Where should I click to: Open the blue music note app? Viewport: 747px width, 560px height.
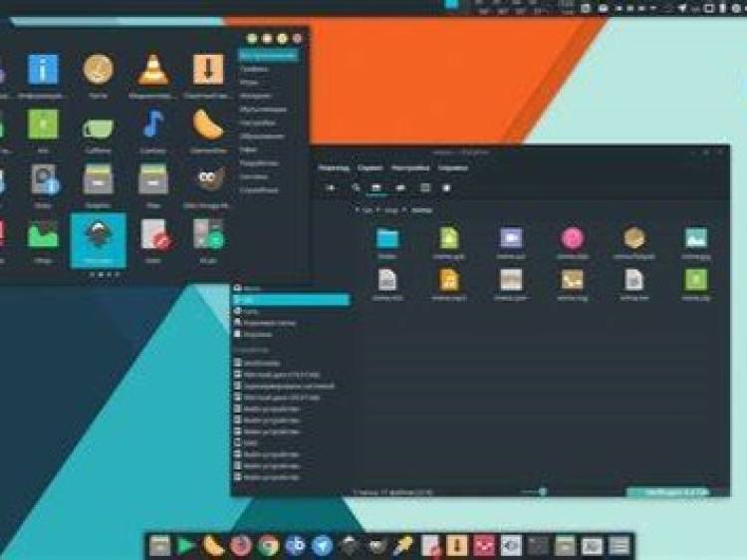coord(152,124)
